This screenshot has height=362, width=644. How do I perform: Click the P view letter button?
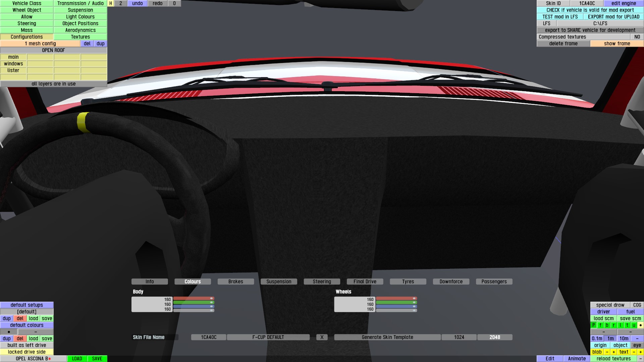click(x=594, y=325)
